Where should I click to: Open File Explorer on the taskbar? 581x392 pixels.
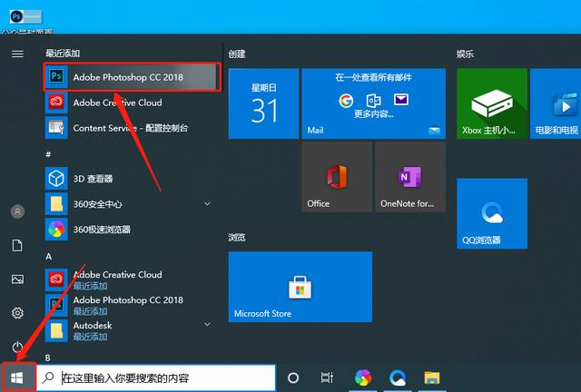pyautogui.click(x=432, y=377)
